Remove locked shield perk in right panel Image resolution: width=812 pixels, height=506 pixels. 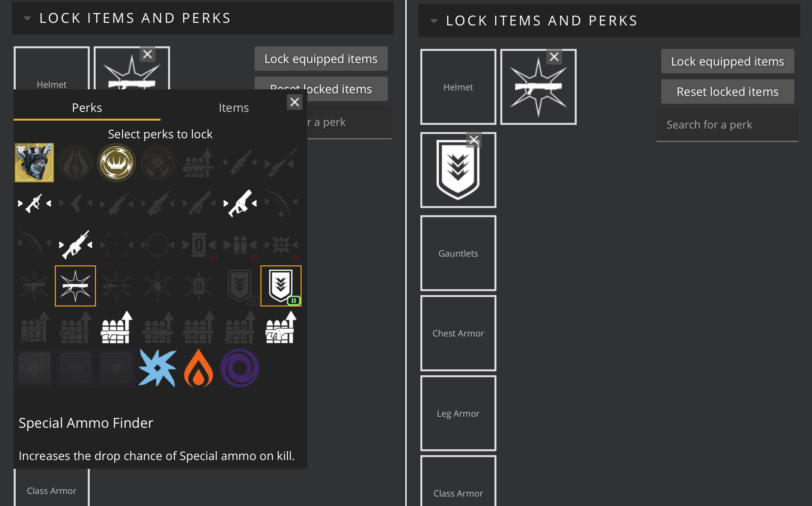pyautogui.click(x=474, y=140)
